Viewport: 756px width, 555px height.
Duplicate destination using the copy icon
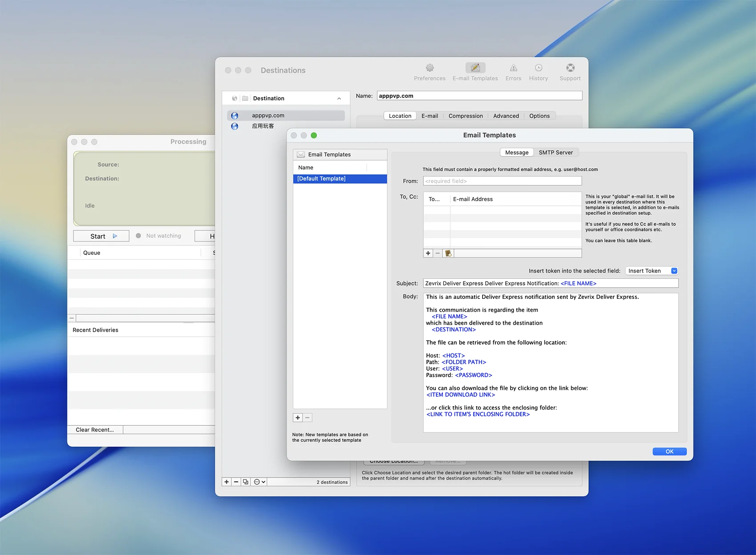click(x=245, y=482)
